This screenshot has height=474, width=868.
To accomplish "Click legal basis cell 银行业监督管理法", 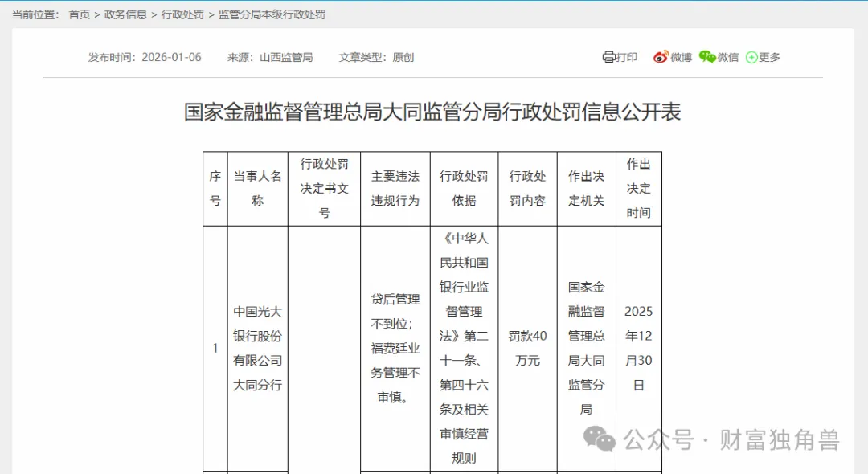I will [464, 349].
